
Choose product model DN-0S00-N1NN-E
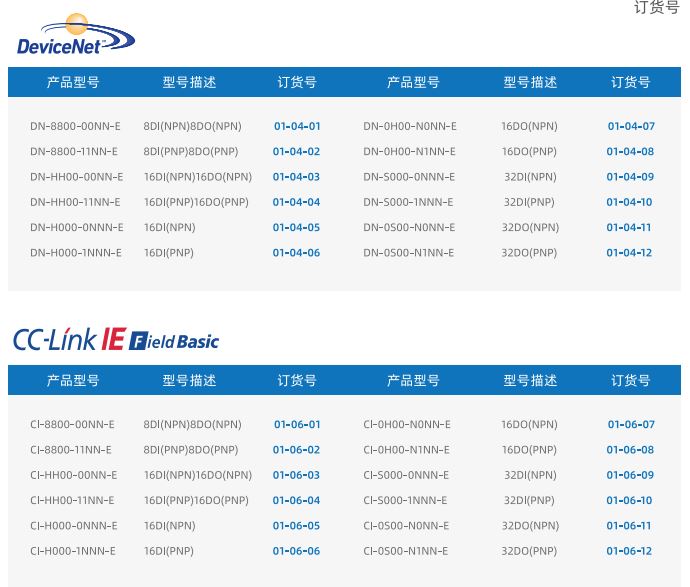pos(408,253)
